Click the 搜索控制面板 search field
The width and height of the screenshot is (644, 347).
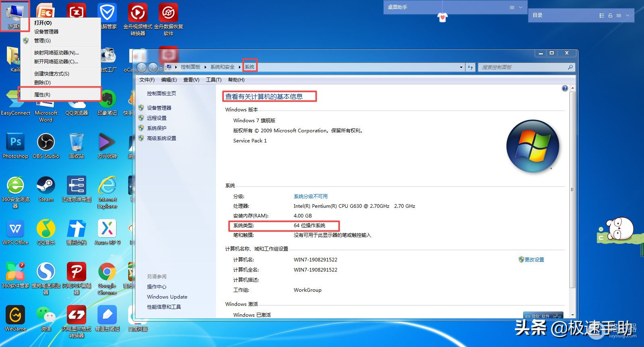(526, 67)
